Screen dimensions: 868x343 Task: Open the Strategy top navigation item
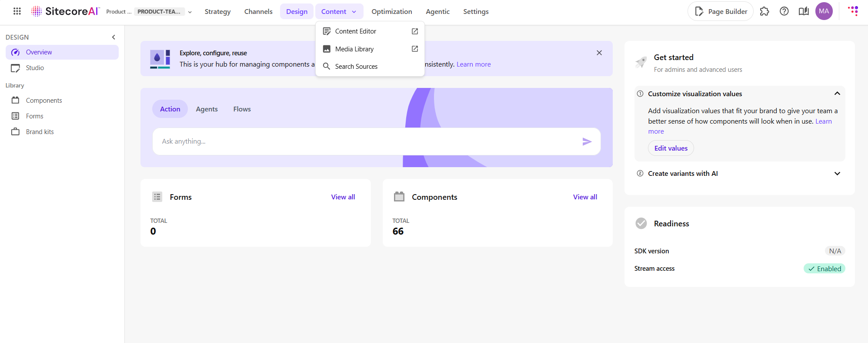pos(217,11)
